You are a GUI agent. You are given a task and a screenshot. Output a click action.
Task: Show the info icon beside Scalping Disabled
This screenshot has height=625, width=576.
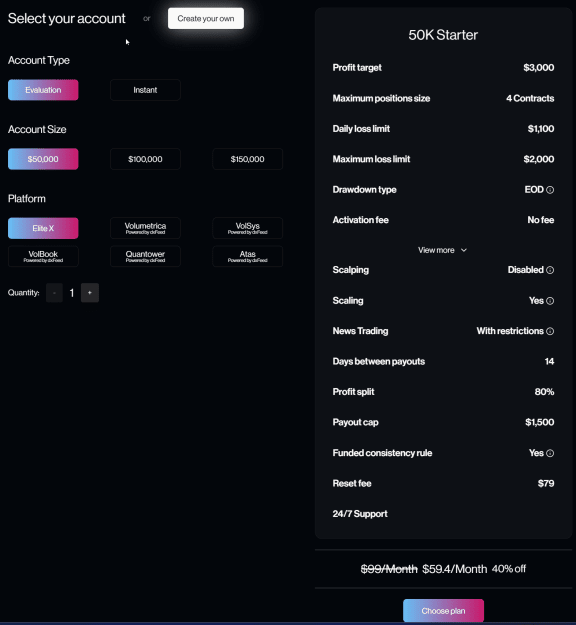pos(550,270)
